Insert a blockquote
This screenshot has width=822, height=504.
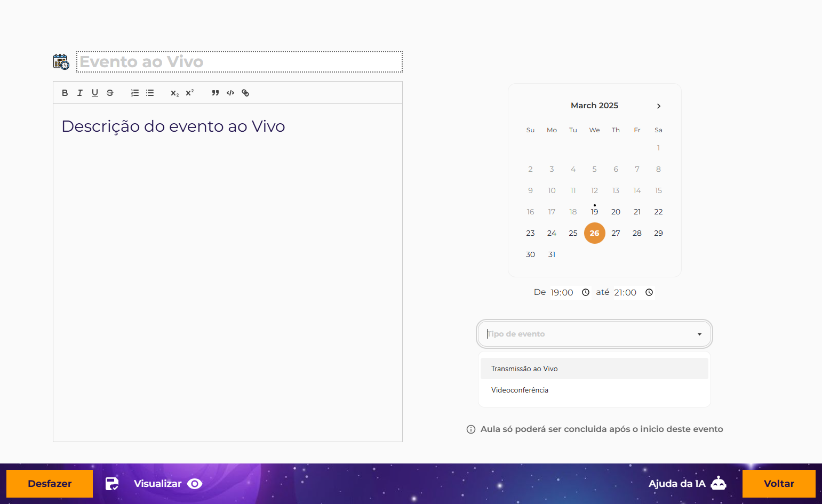(x=216, y=93)
